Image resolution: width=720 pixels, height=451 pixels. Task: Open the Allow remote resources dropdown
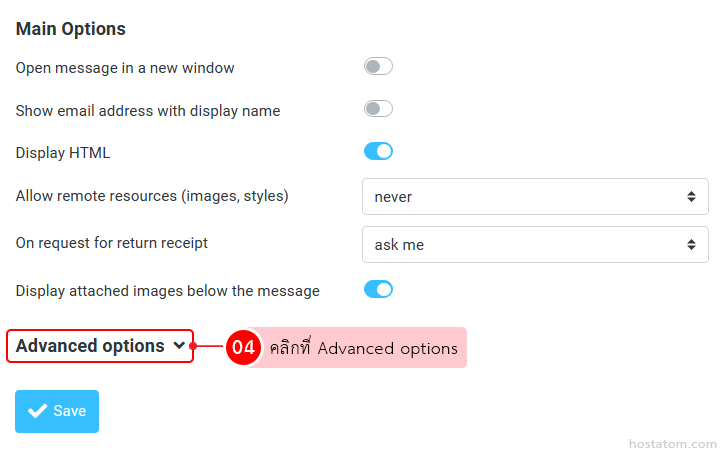534,197
